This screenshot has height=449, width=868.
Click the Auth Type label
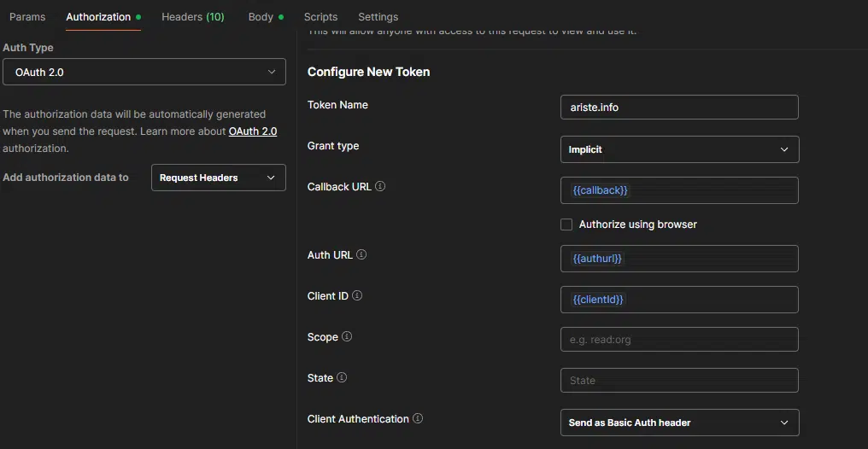point(28,48)
